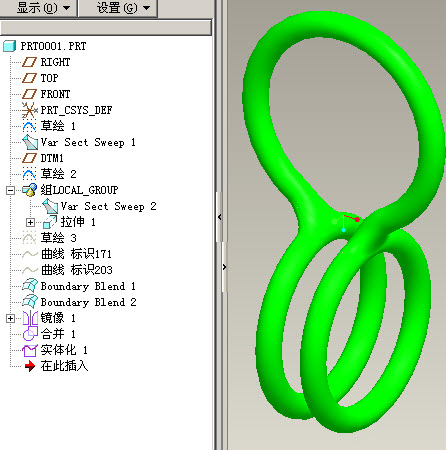The width and height of the screenshot is (446, 450).
Task: Click the 草绘 3 sketch icon
Action: click(29, 238)
